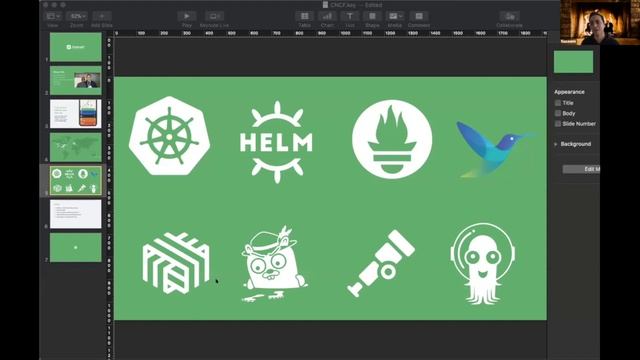Select the Linkerd striped cube logo
Screen dimensions: 640x360
[176, 263]
